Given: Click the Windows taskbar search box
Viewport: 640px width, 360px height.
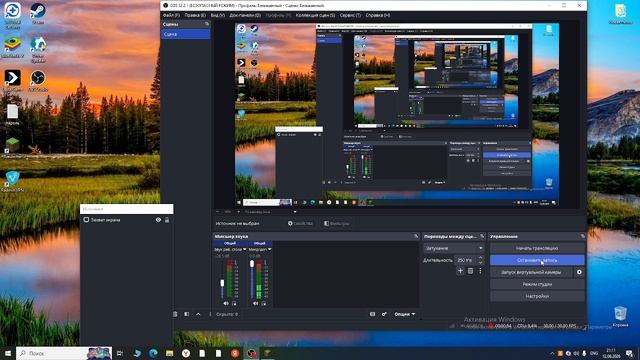Looking at the screenshot, I should coord(64,353).
